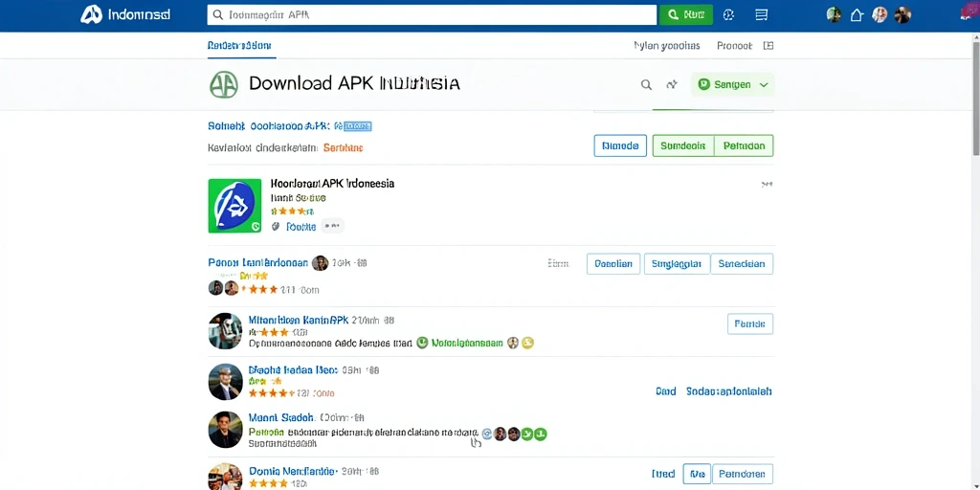Image resolution: width=980 pixels, height=490 pixels.
Task: Click the dark-haired avatar at header's right end
Action: click(x=902, y=15)
